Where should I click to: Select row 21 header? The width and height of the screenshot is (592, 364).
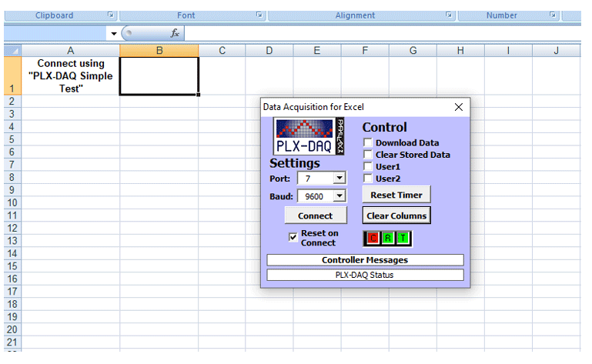click(x=12, y=342)
